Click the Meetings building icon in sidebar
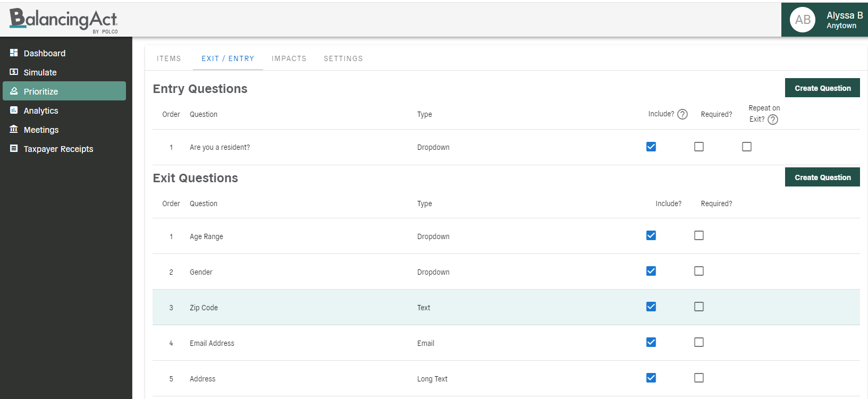 pos(14,129)
